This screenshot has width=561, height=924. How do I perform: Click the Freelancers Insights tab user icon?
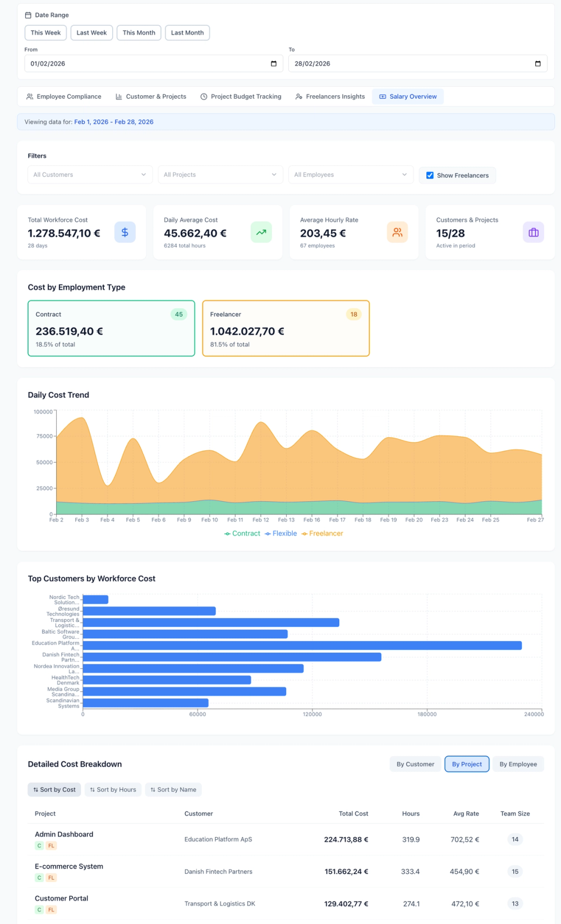[x=299, y=96]
